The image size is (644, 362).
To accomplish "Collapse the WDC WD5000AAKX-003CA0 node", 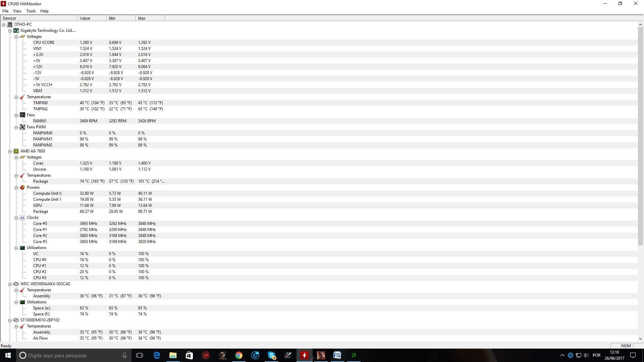I will point(10,284).
